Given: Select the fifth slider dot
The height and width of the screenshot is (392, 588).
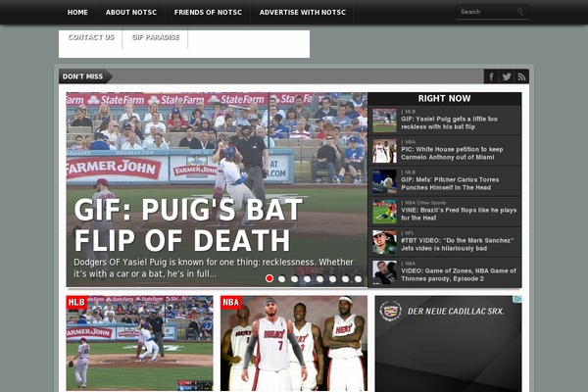Looking at the screenshot, I should 320,278.
